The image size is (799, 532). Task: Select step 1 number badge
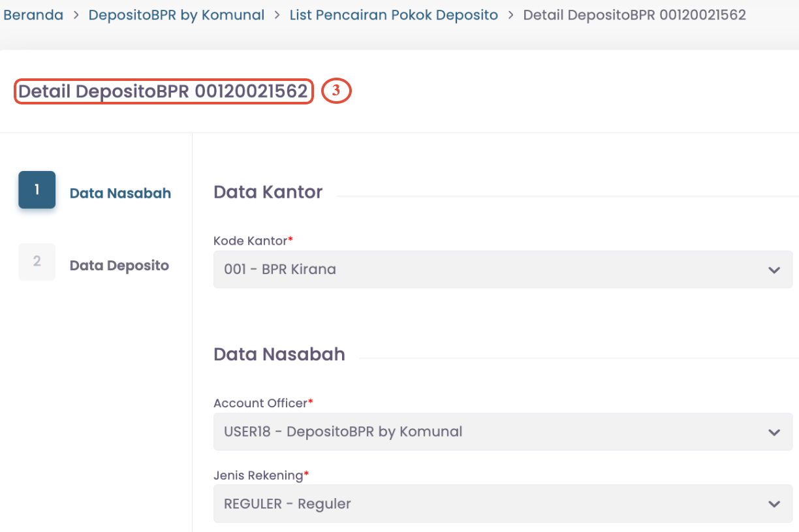tap(37, 190)
